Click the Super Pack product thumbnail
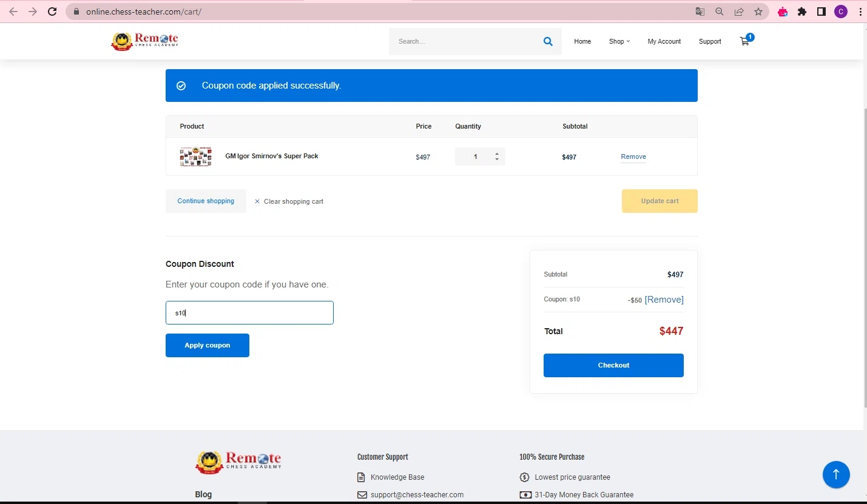 click(195, 156)
